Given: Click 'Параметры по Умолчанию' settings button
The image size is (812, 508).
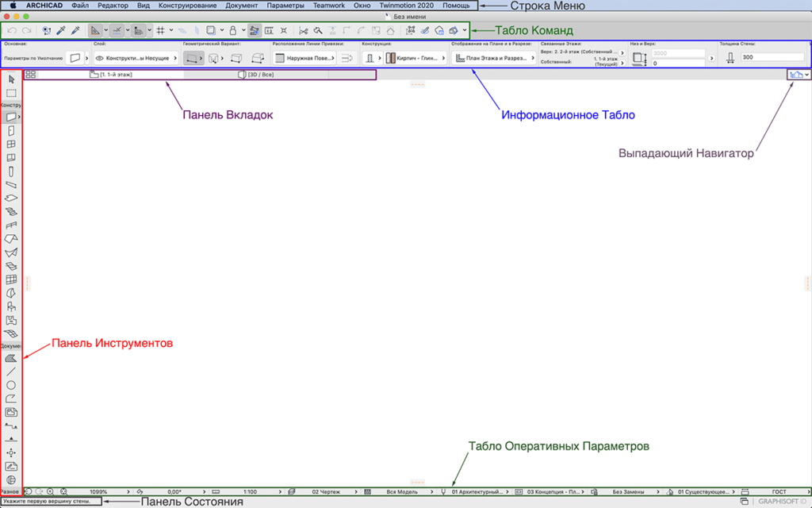Looking at the screenshot, I should pos(33,58).
